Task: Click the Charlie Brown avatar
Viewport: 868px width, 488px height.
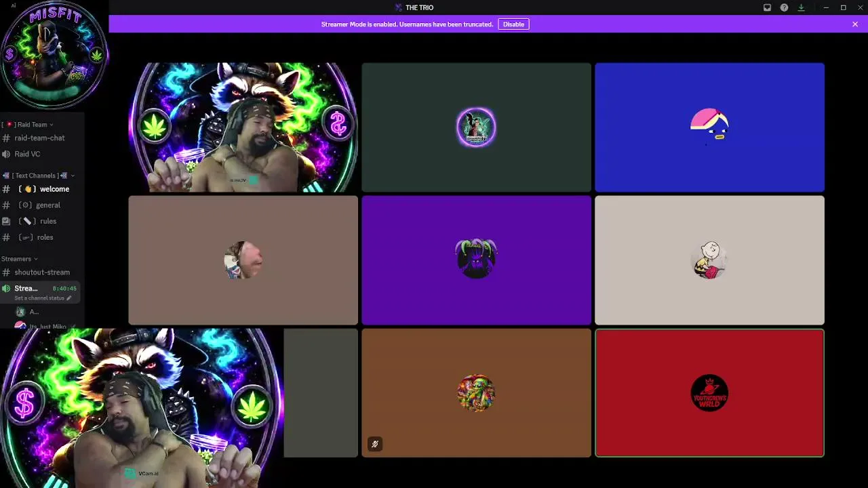Action: [709, 260]
